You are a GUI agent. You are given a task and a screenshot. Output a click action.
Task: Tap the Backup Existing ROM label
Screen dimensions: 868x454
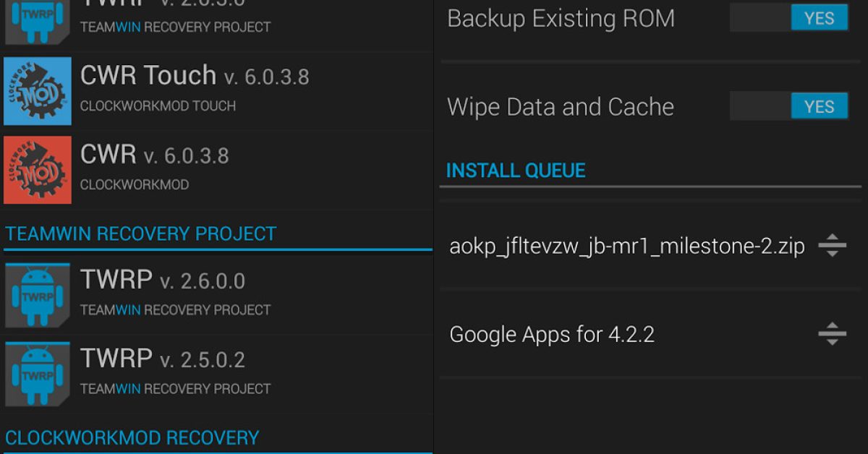pyautogui.click(x=561, y=19)
